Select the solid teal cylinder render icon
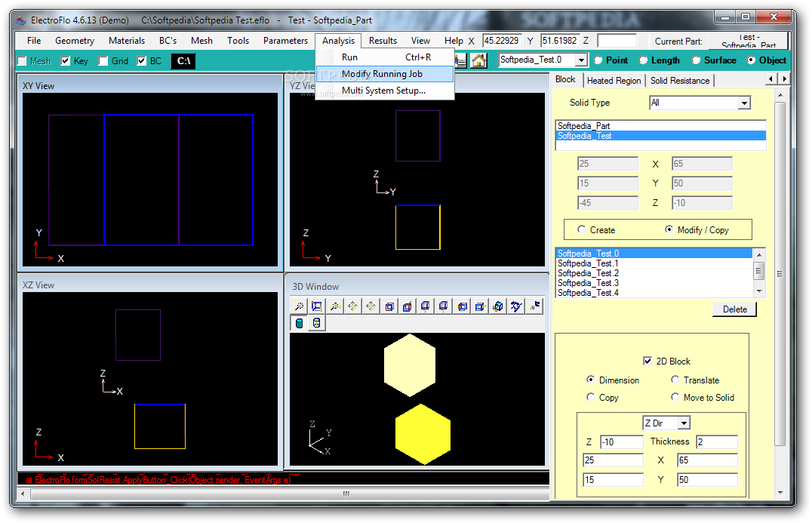The height and width of the screenshot is (523, 812). tap(299, 323)
